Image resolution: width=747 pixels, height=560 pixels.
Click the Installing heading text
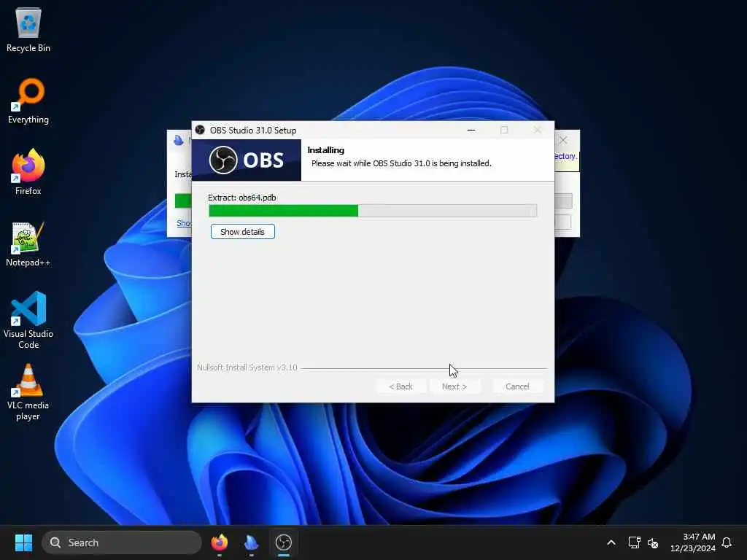(326, 150)
